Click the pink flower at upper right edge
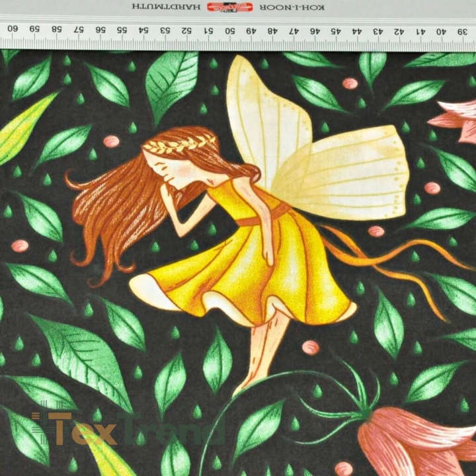 [x=452, y=122]
